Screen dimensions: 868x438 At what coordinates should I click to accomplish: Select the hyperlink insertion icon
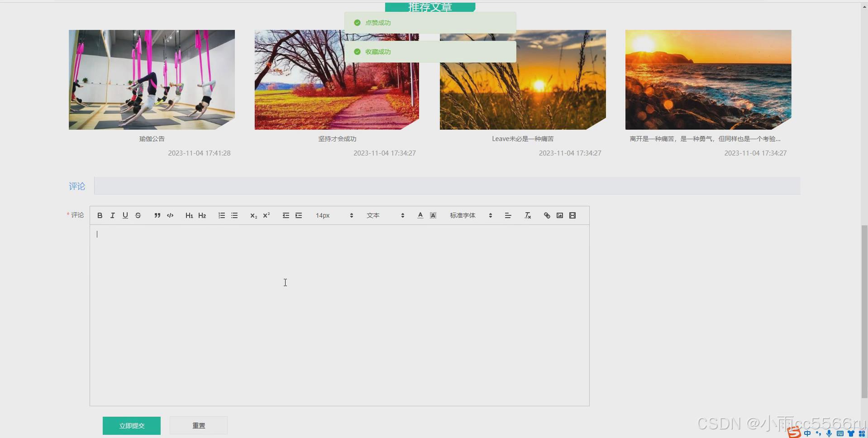tap(547, 215)
